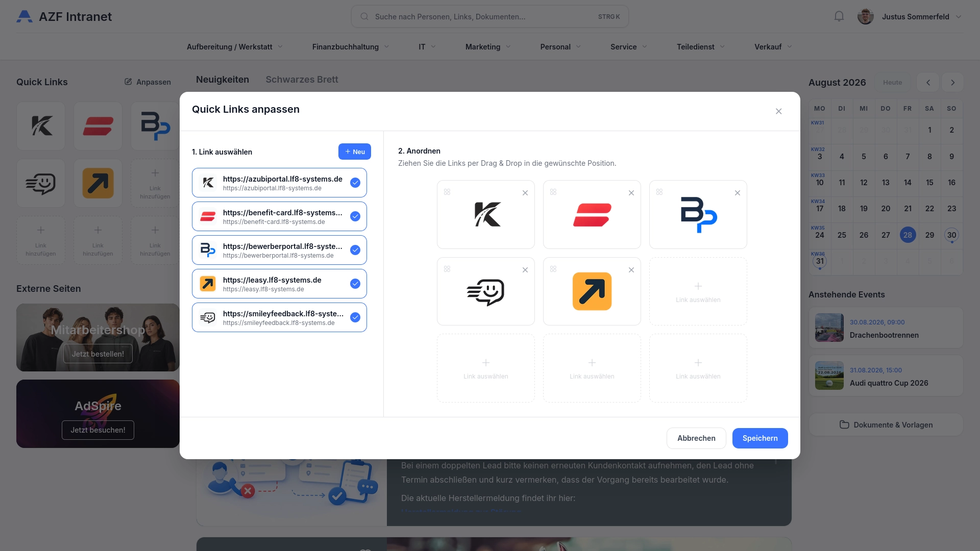Expand the Finanzbuchhaltung menu
This screenshot has height=551, width=980.
[x=351, y=46]
